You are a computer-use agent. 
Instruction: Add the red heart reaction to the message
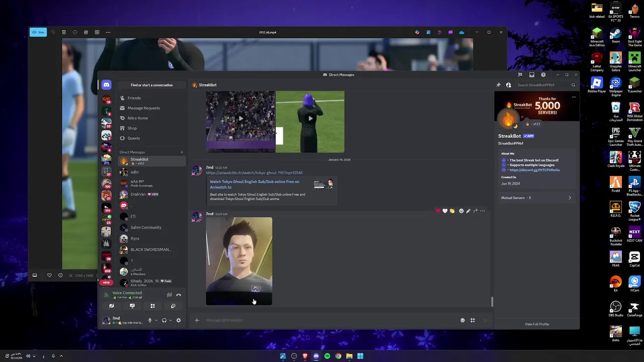pos(438,211)
